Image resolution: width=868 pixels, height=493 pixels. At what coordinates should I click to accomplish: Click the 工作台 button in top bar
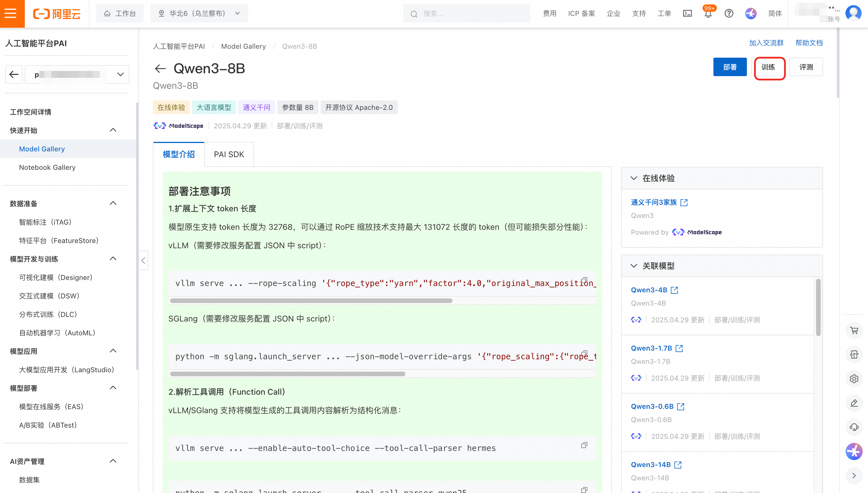pos(120,14)
